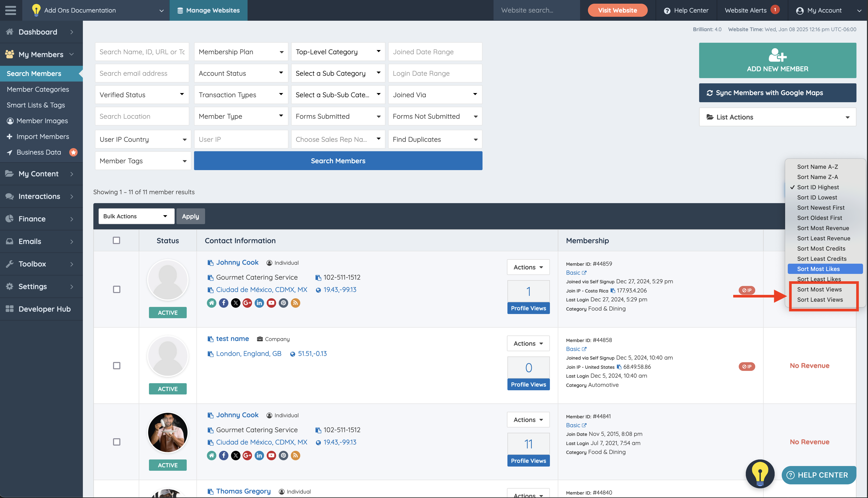This screenshot has width=868, height=498.
Task: Click the hamburger menu icon at top-left
Action: [10, 10]
